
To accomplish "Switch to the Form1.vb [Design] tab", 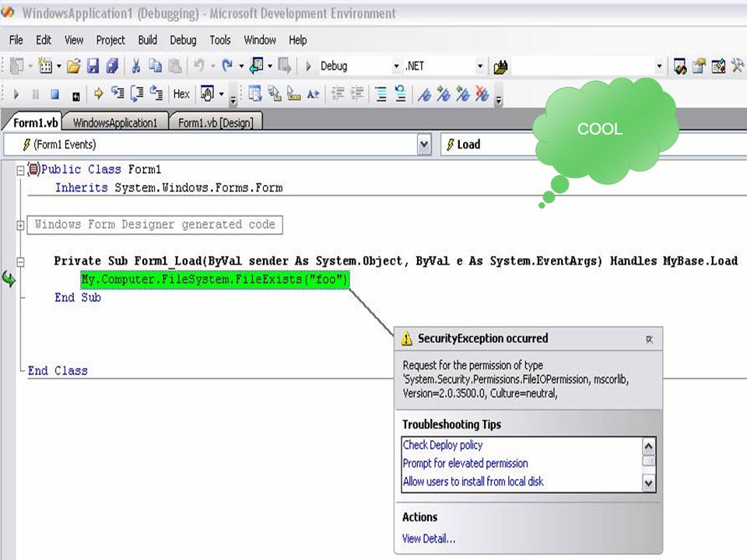I will (x=216, y=122).
